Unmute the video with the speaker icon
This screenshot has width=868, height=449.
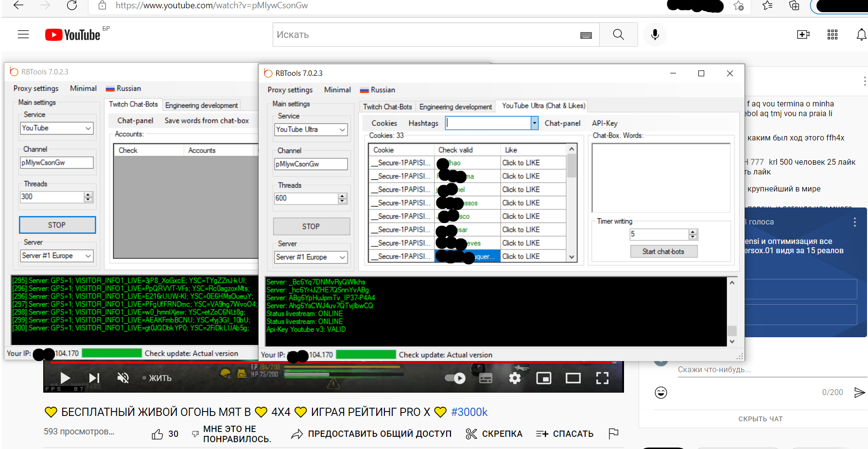pos(123,378)
